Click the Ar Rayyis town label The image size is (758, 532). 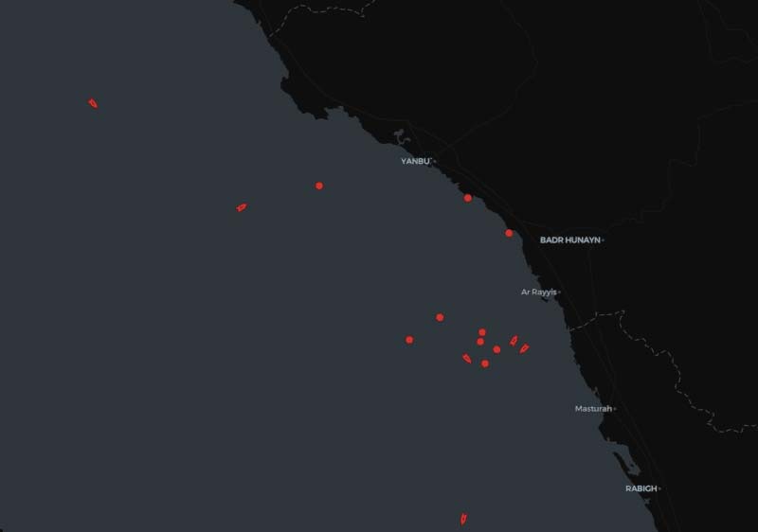point(538,292)
